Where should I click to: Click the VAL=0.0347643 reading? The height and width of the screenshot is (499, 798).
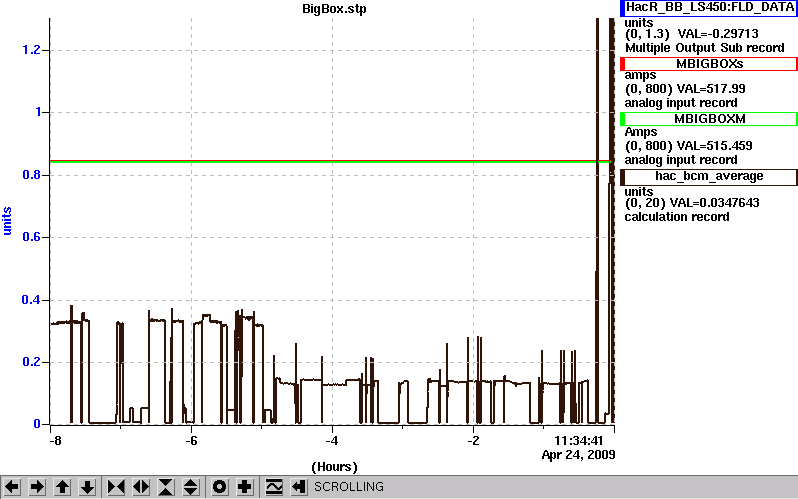715,203
